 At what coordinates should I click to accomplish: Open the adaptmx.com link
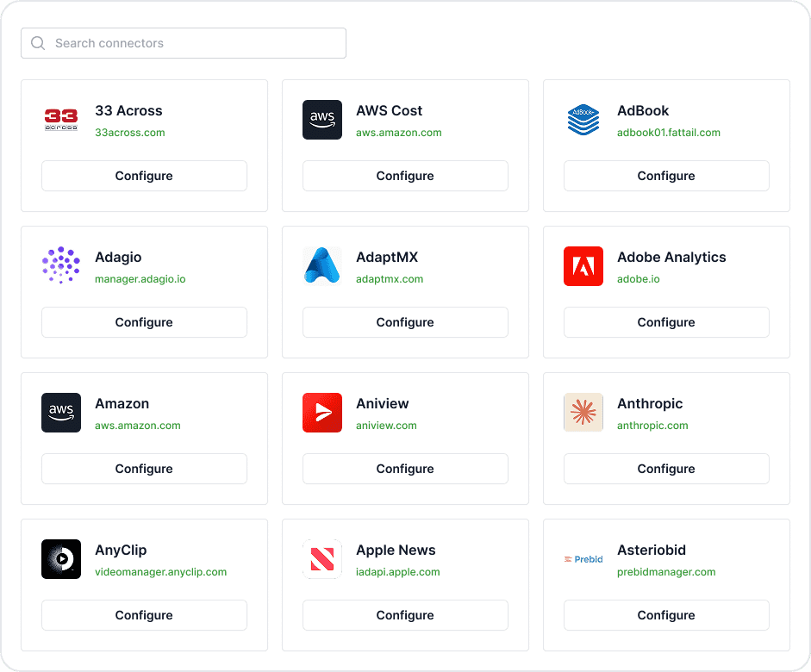[390, 279]
